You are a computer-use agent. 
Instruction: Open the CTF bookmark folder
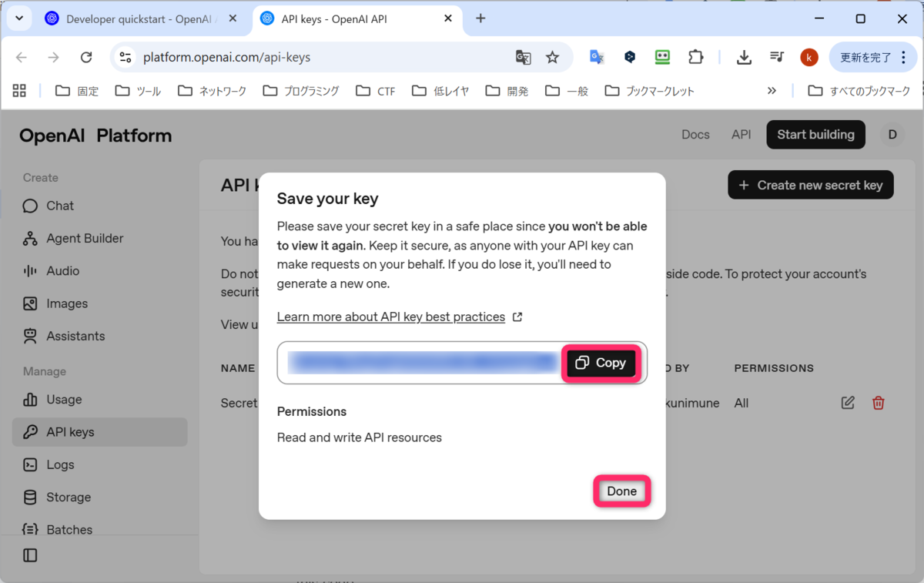tap(376, 91)
